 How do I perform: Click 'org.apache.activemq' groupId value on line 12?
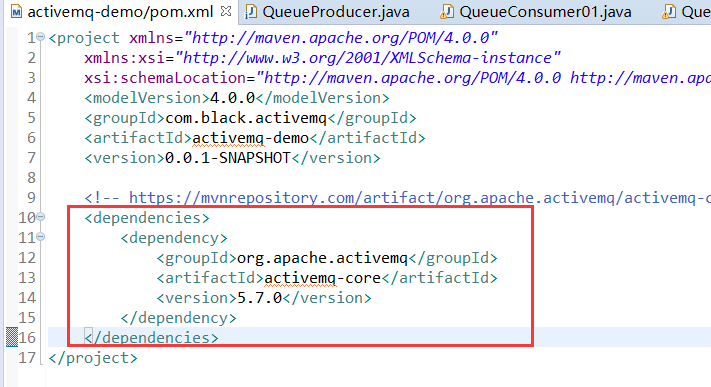coord(322,258)
